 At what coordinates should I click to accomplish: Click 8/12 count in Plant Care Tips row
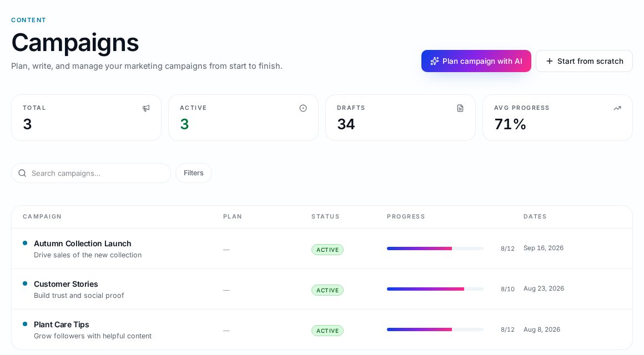pyautogui.click(x=507, y=329)
